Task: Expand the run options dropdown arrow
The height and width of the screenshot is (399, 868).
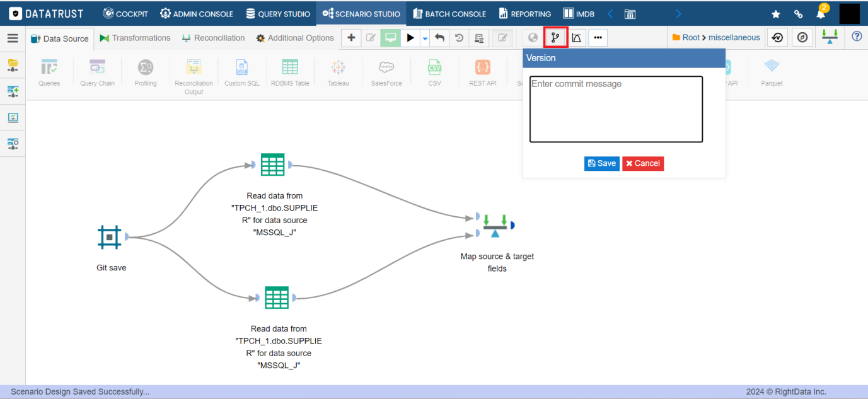Action: (425, 38)
